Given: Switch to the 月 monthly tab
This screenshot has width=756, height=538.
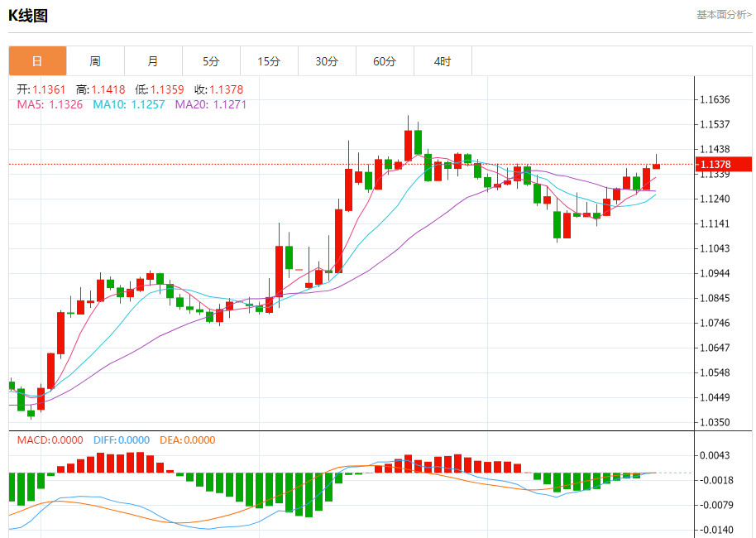Looking at the screenshot, I should click(x=153, y=61).
